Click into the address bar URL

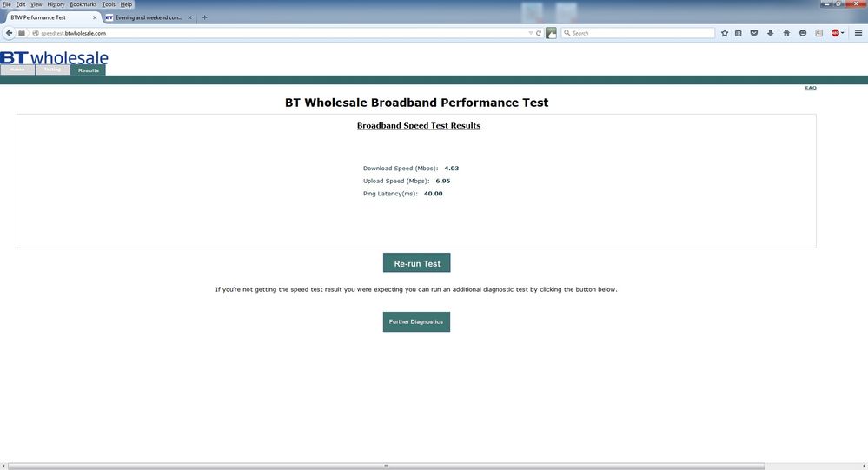pos(282,33)
